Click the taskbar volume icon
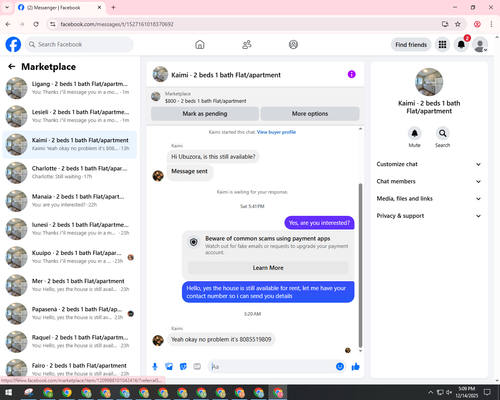 (449, 392)
